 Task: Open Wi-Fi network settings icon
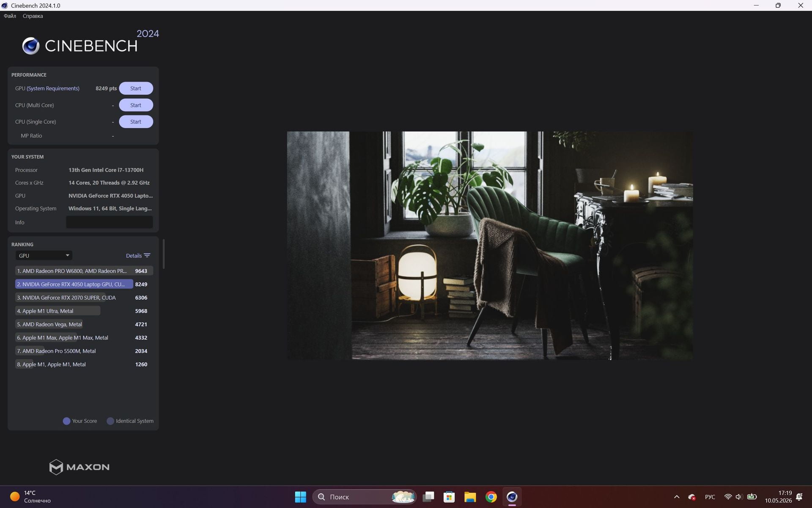tap(728, 497)
